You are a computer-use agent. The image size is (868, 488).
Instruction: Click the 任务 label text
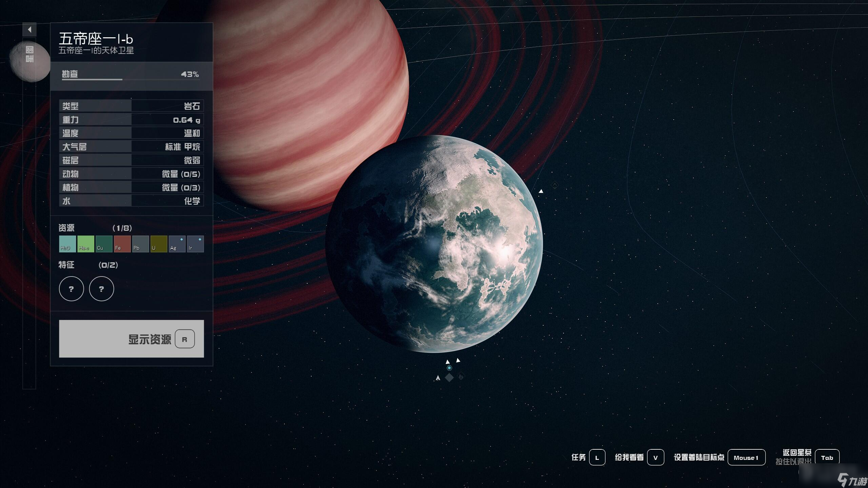(578, 457)
